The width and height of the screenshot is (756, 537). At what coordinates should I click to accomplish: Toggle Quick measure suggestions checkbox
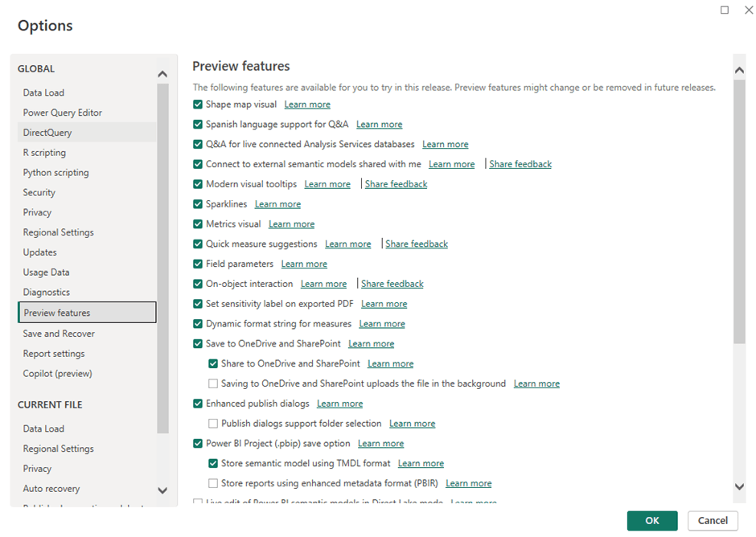(198, 244)
